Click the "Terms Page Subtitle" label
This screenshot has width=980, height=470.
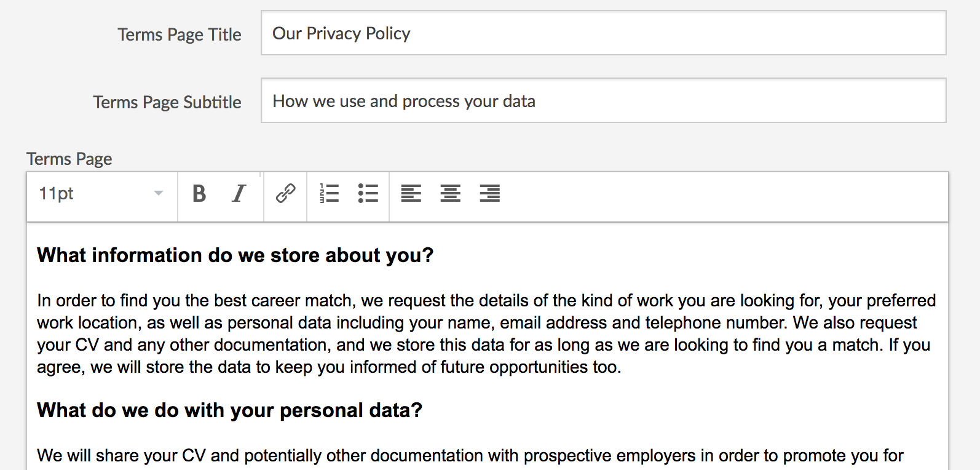point(167,102)
